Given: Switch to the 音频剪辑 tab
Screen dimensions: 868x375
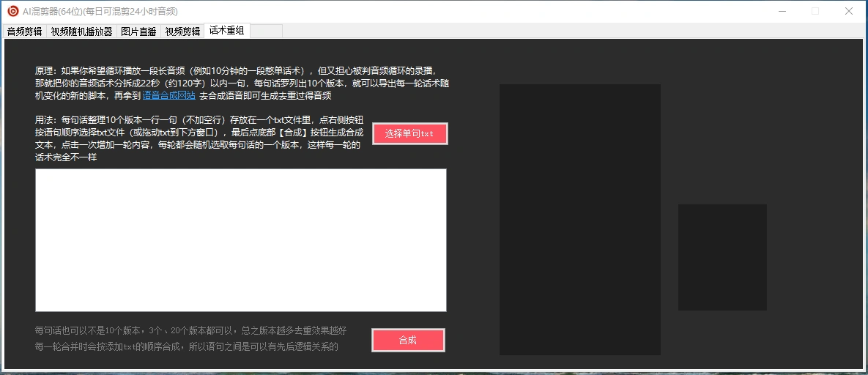Looking at the screenshot, I should pos(24,31).
